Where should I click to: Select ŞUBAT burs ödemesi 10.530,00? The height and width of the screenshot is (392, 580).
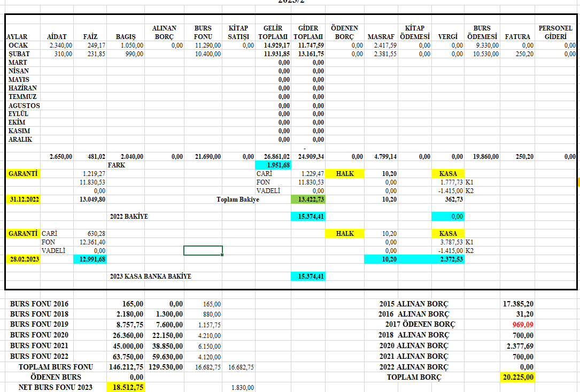pyautogui.click(x=486, y=53)
